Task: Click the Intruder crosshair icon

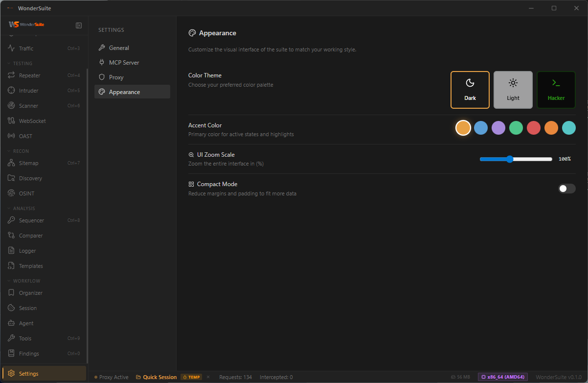Action: point(11,91)
